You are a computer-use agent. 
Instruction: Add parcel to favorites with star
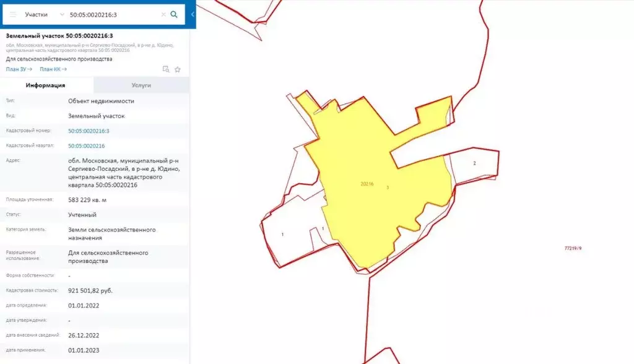178,69
